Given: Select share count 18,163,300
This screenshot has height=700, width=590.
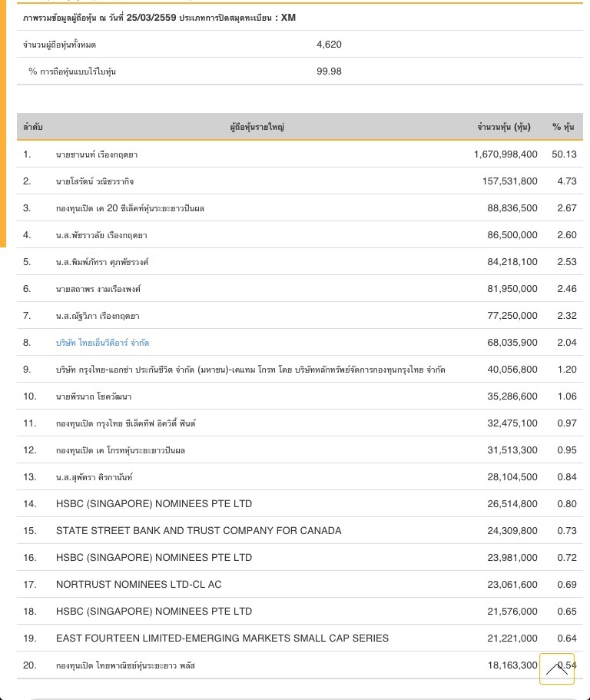Looking at the screenshot, I should pos(512,665).
